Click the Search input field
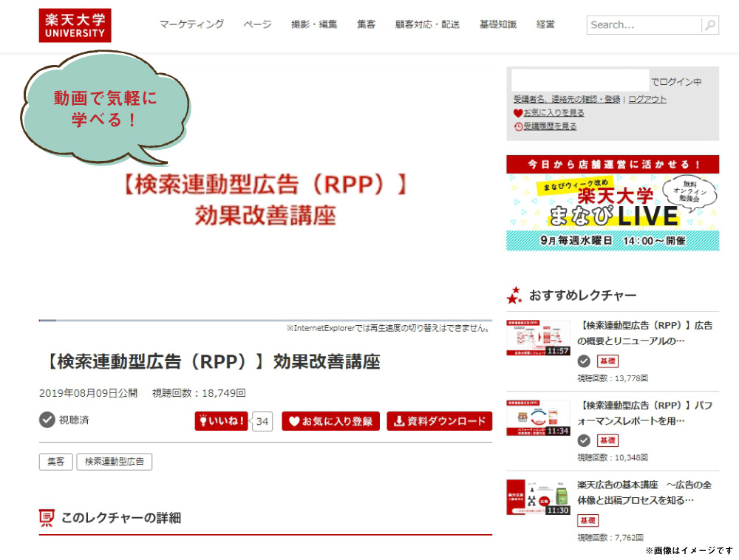Screen dimensions: 739x560 click(644, 25)
